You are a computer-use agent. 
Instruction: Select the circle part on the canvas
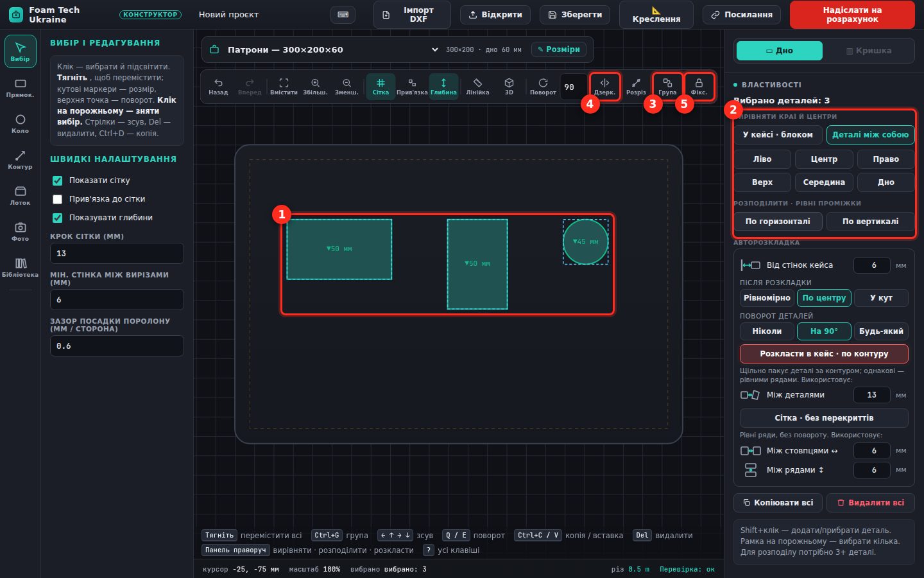585,242
